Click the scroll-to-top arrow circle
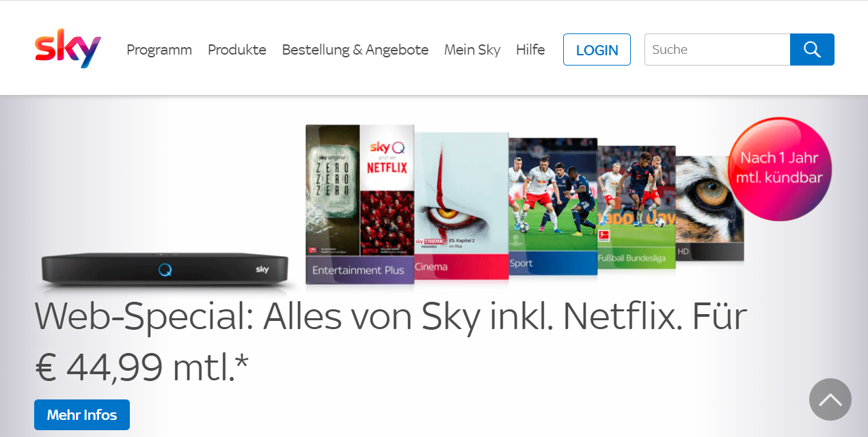 (x=830, y=399)
